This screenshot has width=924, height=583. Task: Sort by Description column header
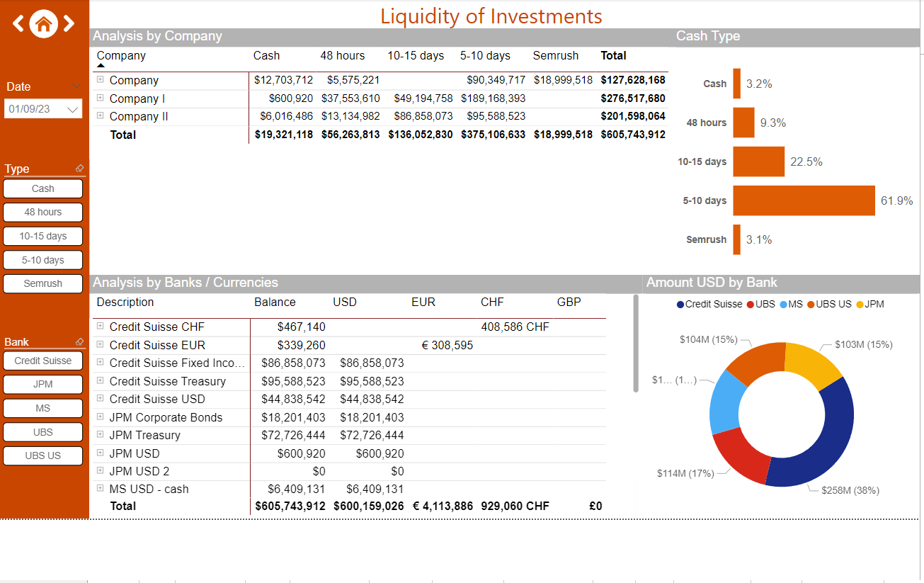click(125, 302)
